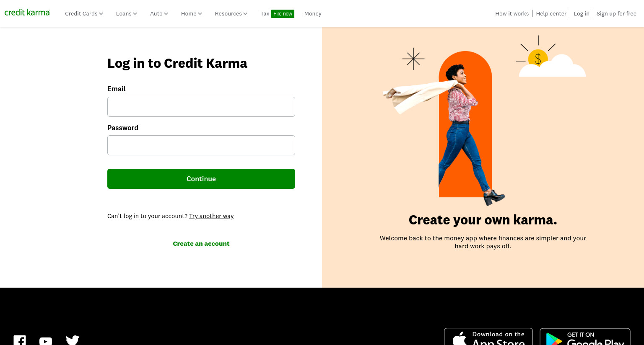
Task: Expand the Resources dropdown menu
Action: [x=231, y=14]
